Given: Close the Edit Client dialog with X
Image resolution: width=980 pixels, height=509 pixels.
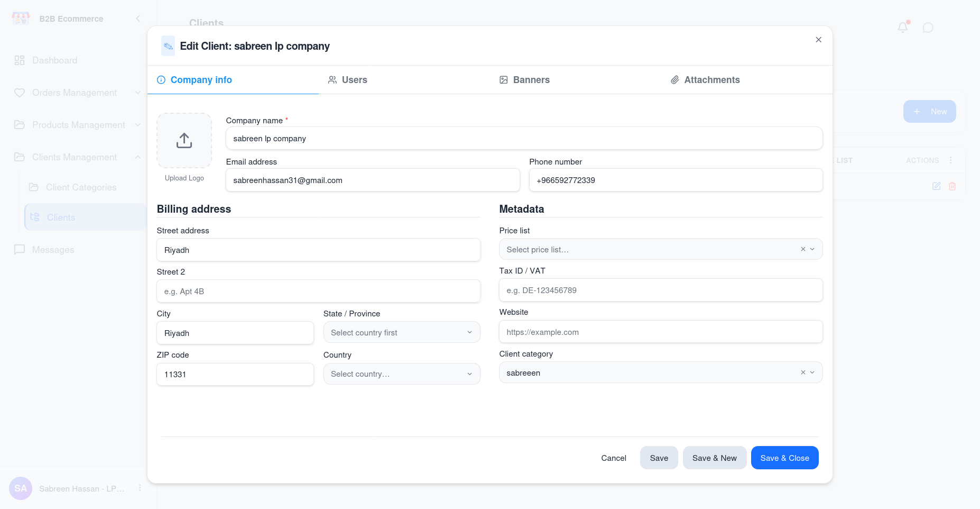Looking at the screenshot, I should [x=818, y=40].
